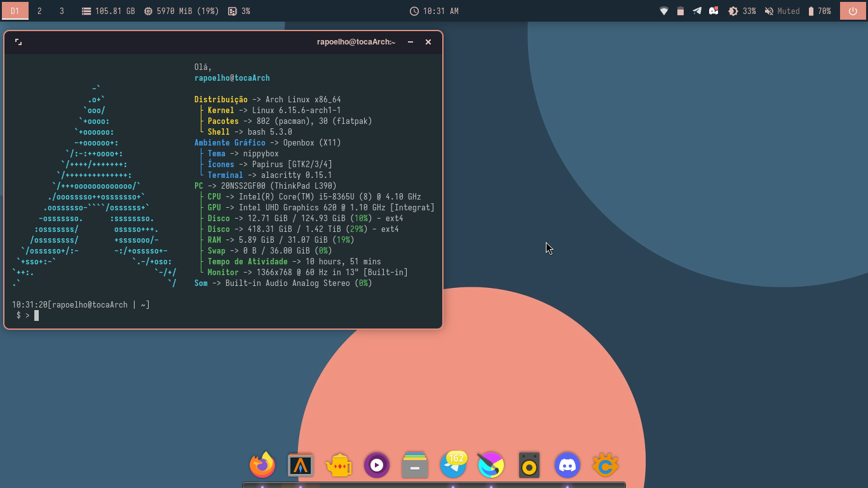
Task: Click the Discord tray icon with notification
Action: (714, 11)
